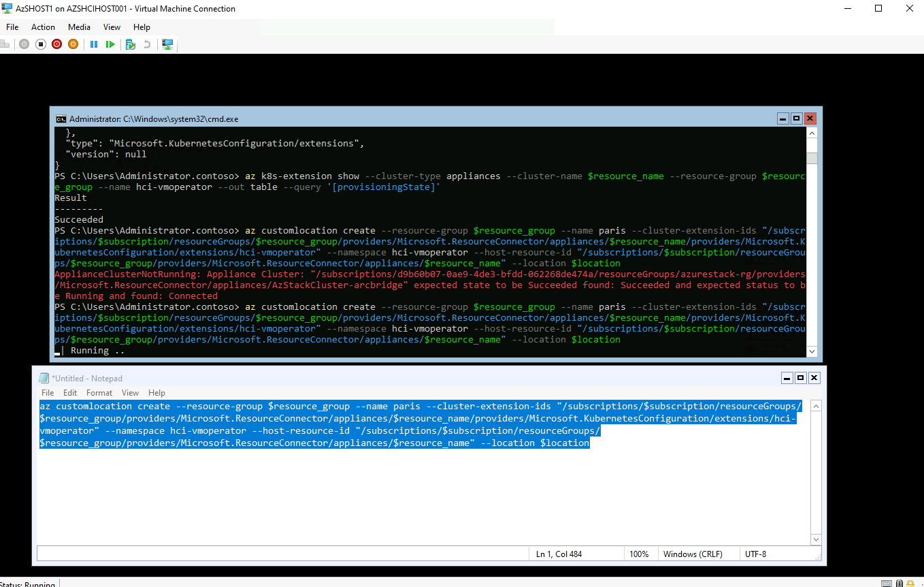
Task: Open Notepad's Format menu
Action: click(99, 393)
